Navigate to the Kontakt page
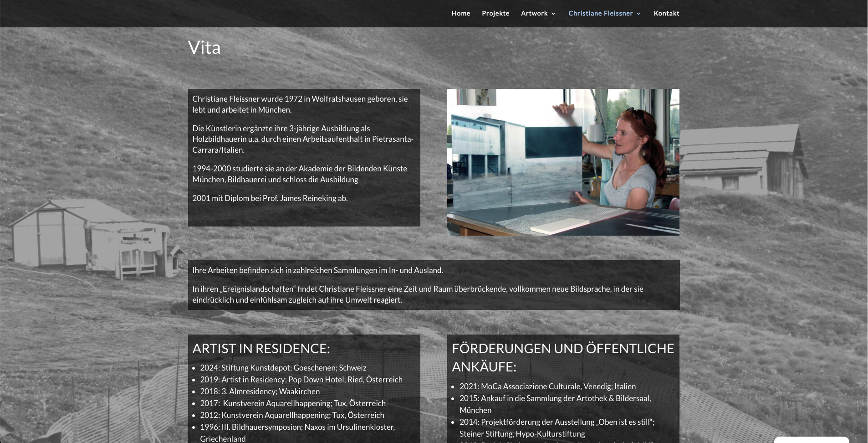Viewport: 868px width, 443px height. 666,13
